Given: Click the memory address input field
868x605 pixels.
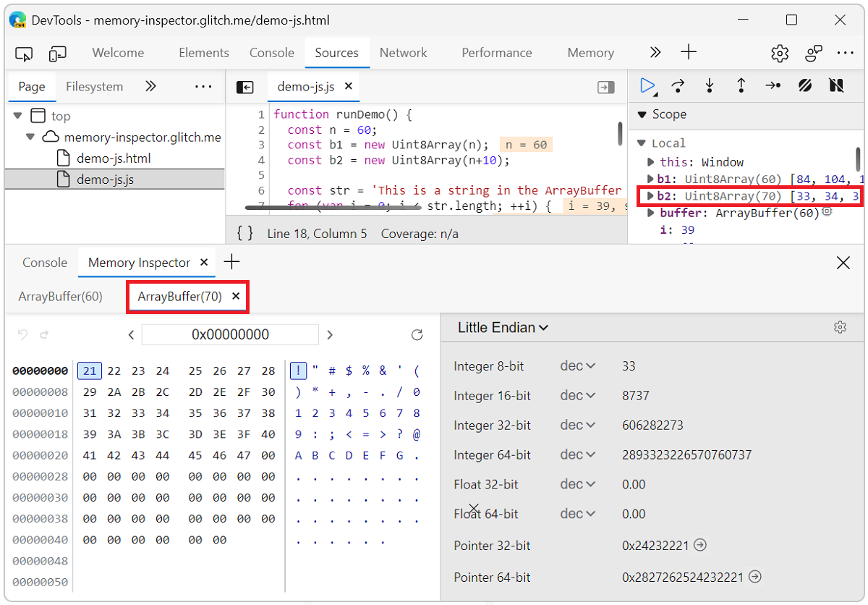Looking at the screenshot, I should [230, 334].
